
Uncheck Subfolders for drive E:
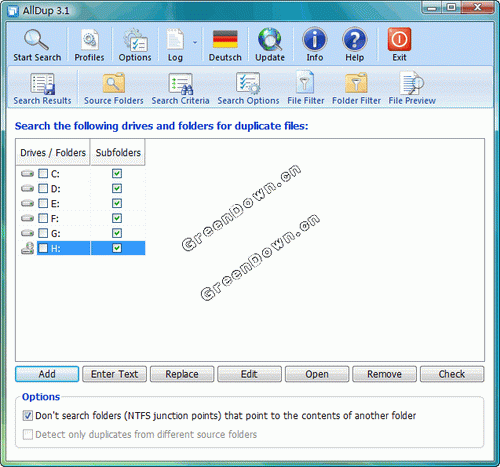click(x=117, y=203)
